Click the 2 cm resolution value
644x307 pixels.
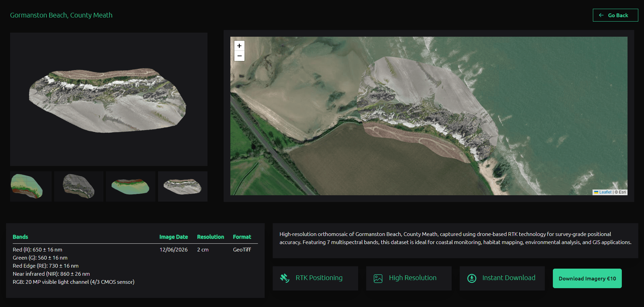tap(203, 250)
